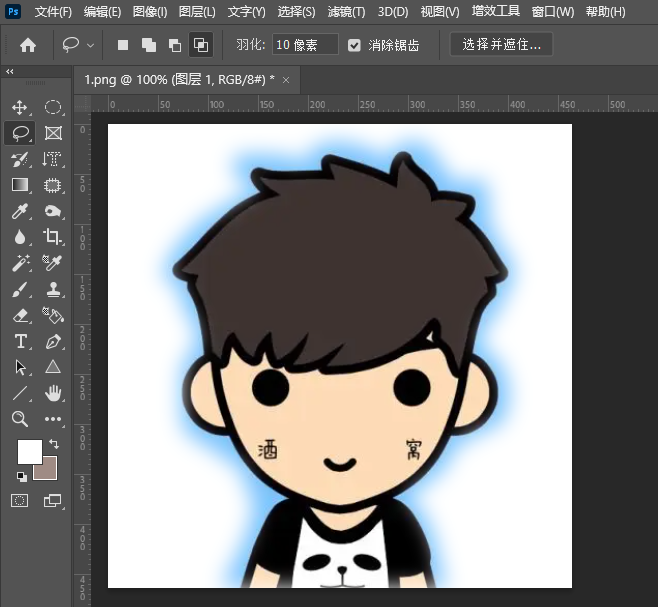Choose New Selection mode

123,45
